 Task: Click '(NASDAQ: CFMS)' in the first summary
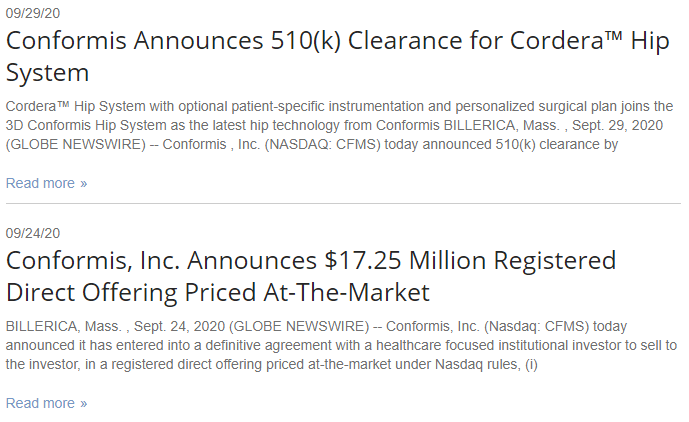coord(322,145)
